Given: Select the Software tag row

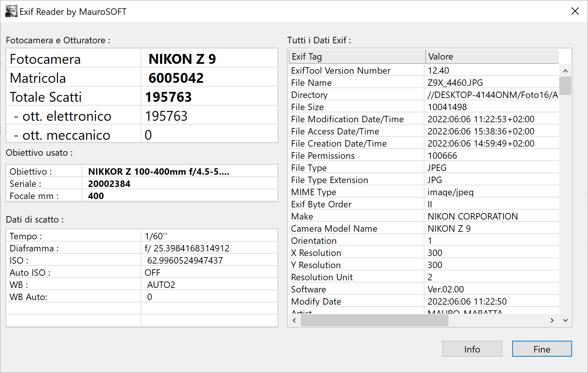Looking at the screenshot, I should (x=424, y=289).
